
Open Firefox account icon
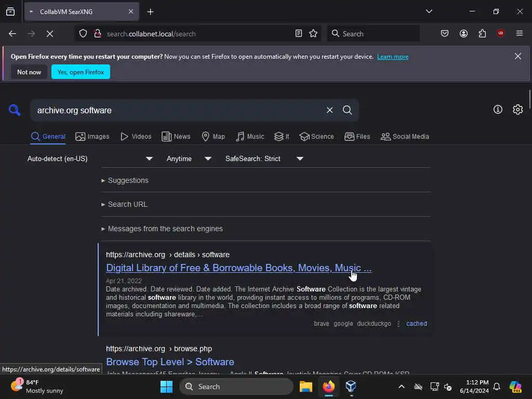pos(463,33)
